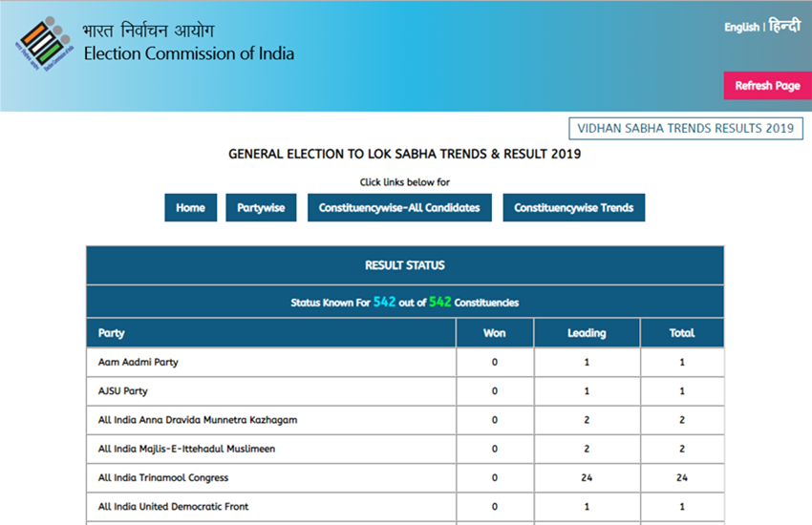Switch language to Hindi
Screen dimensions: 812x525
point(784,27)
